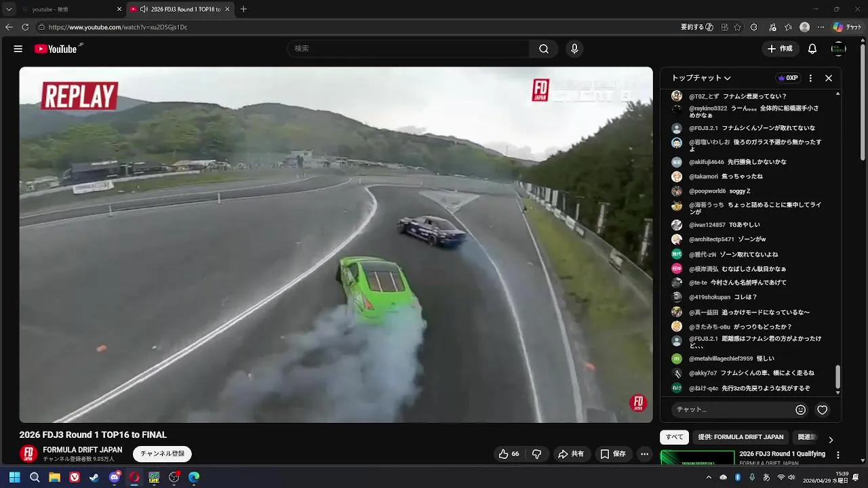868x488 pixels.
Task: Subscribe with the チャンネル登録 button
Action: point(162,453)
